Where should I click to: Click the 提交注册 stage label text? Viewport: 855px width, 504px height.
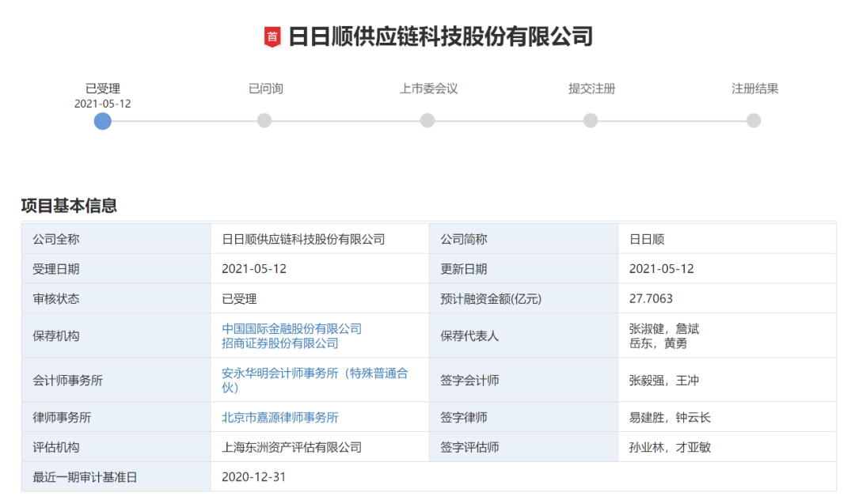(x=591, y=89)
